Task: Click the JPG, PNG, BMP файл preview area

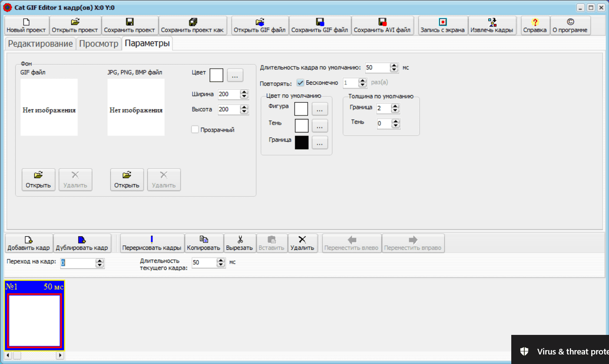Action: (x=136, y=107)
